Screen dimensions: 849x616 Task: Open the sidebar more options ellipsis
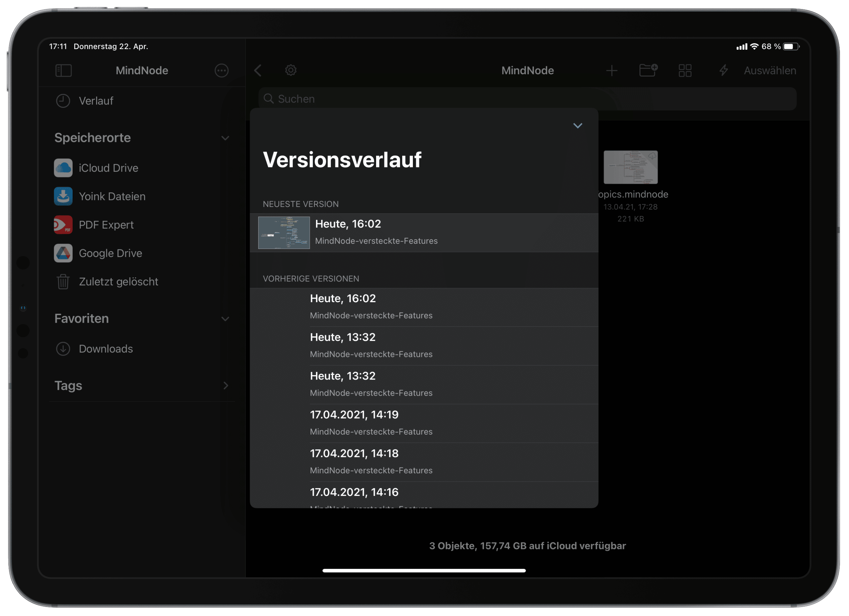222,70
